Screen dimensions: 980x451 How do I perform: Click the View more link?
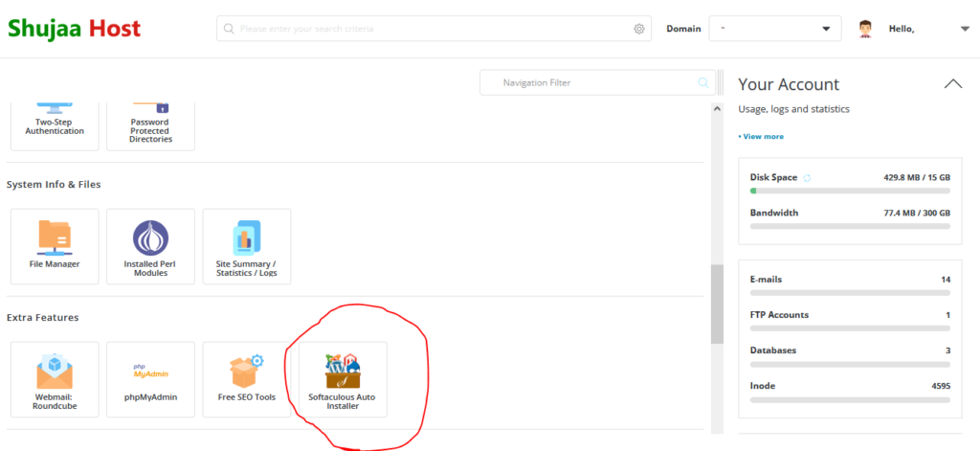761,136
